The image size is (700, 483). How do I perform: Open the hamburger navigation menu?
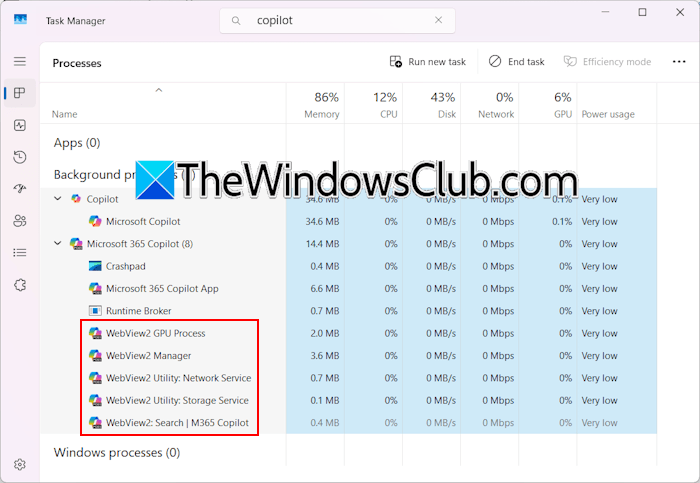click(x=20, y=61)
